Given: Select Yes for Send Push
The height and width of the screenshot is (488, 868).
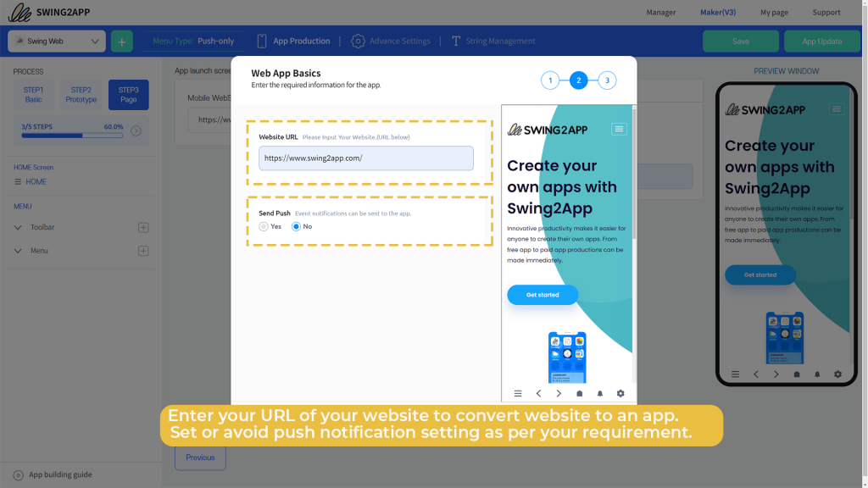Looking at the screenshot, I should 264,226.
